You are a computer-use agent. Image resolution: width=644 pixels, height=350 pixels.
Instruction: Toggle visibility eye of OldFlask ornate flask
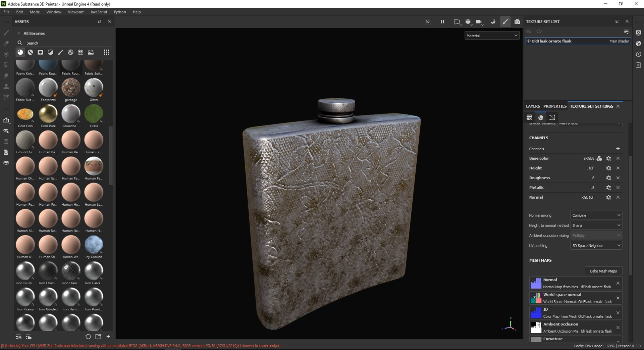tap(528, 41)
